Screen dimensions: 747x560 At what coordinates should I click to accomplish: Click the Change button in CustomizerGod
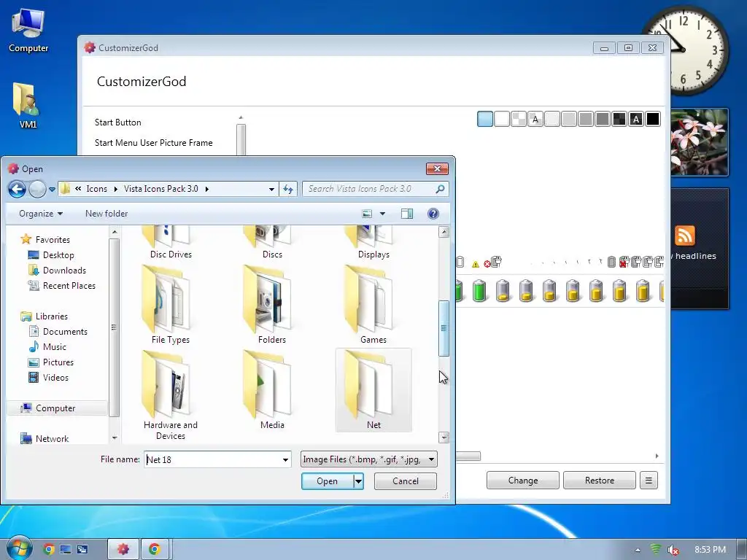point(522,481)
